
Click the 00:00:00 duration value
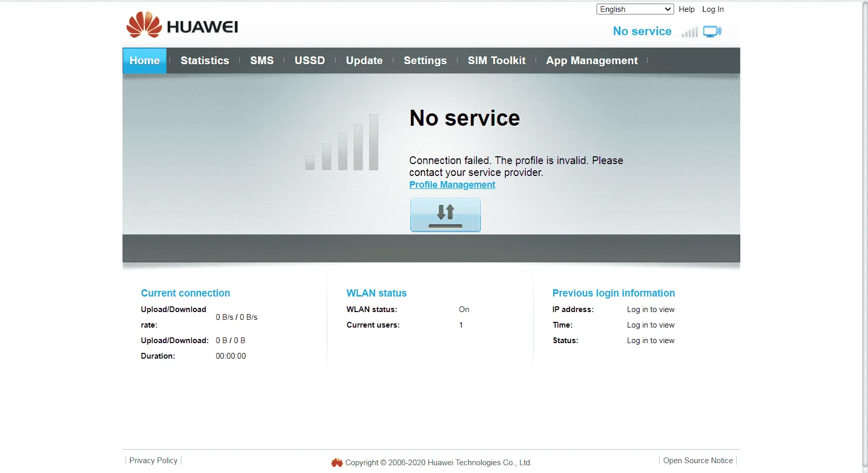[231, 356]
